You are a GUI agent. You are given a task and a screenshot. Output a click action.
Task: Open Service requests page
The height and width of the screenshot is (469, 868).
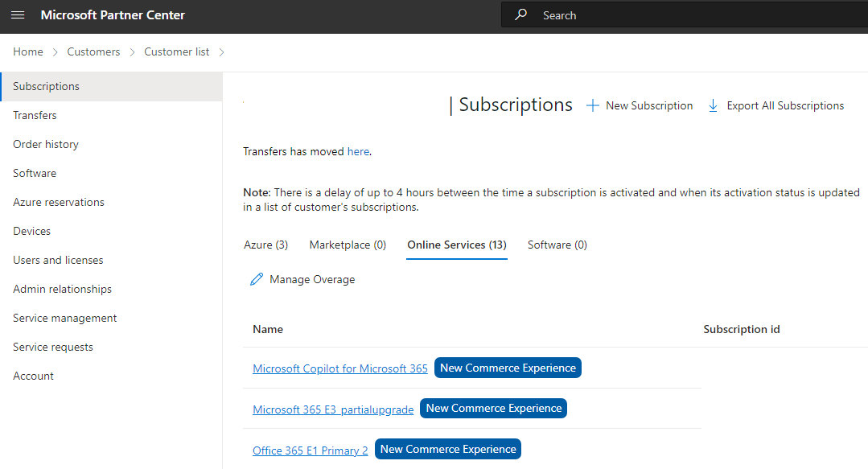point(111,348)
